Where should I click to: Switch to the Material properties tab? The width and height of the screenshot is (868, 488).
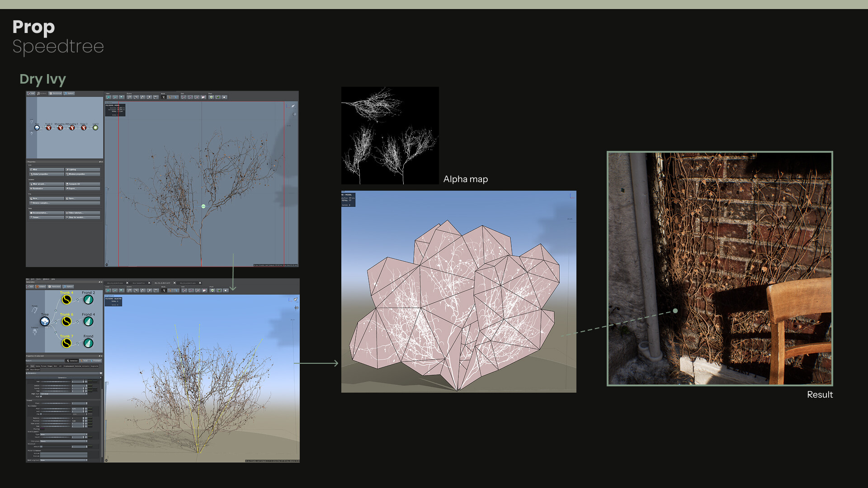78,366
